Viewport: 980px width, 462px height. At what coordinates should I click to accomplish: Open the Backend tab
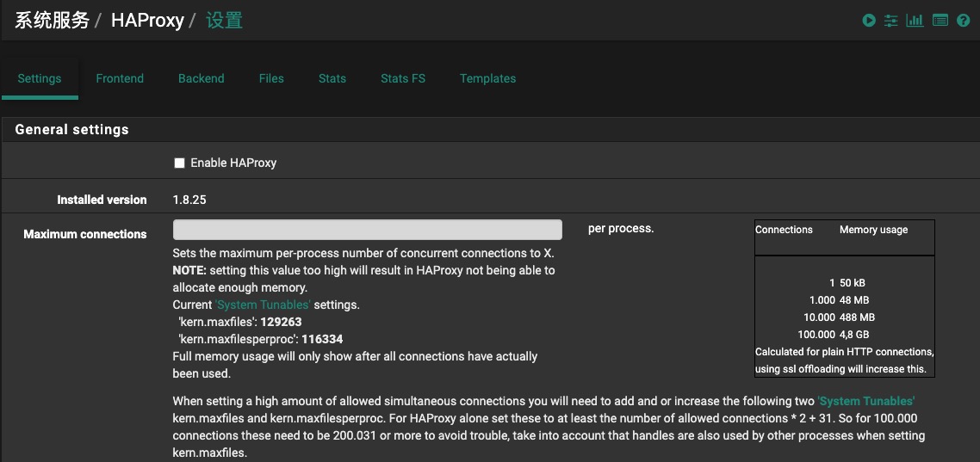coord(202,78)
